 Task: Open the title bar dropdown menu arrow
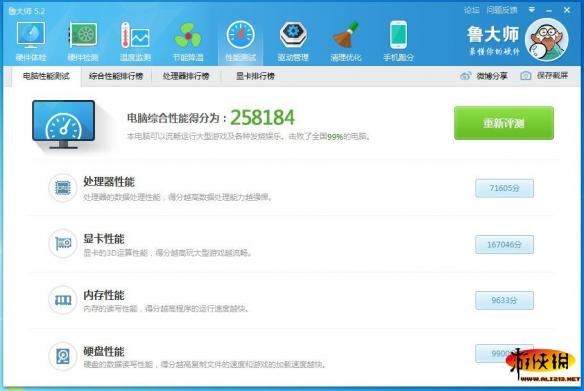pyautogui.click(x=532, y=10)
